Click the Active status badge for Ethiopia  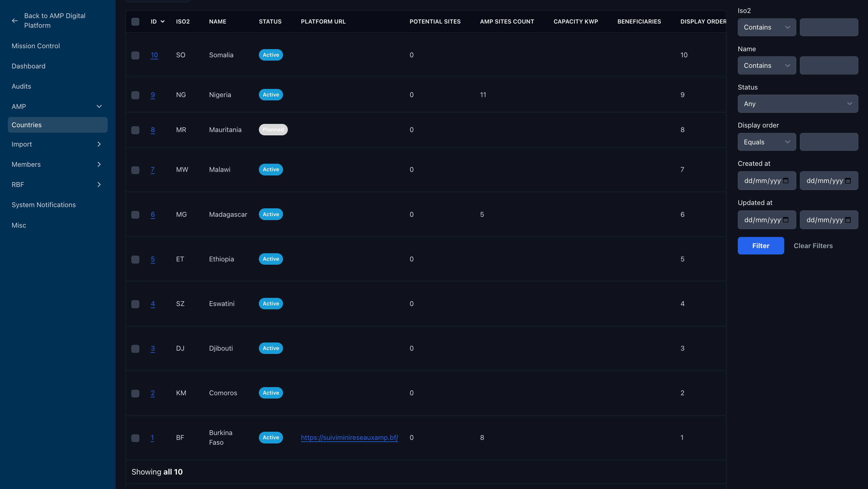point(271,259)
